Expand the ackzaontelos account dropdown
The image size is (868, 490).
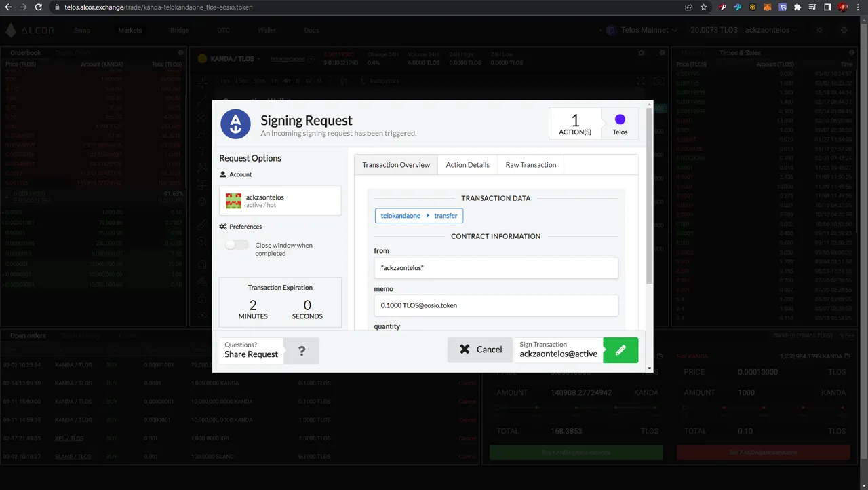[x=772, y=30]
